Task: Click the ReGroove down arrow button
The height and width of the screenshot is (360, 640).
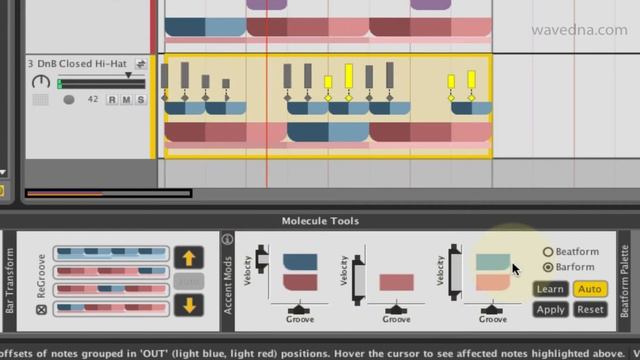Action: pos(189,305)
